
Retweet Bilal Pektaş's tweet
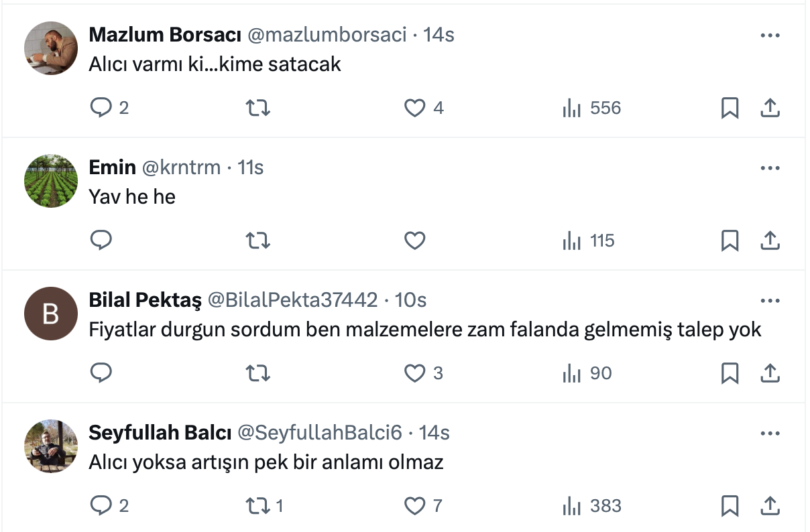coord(258,373)
